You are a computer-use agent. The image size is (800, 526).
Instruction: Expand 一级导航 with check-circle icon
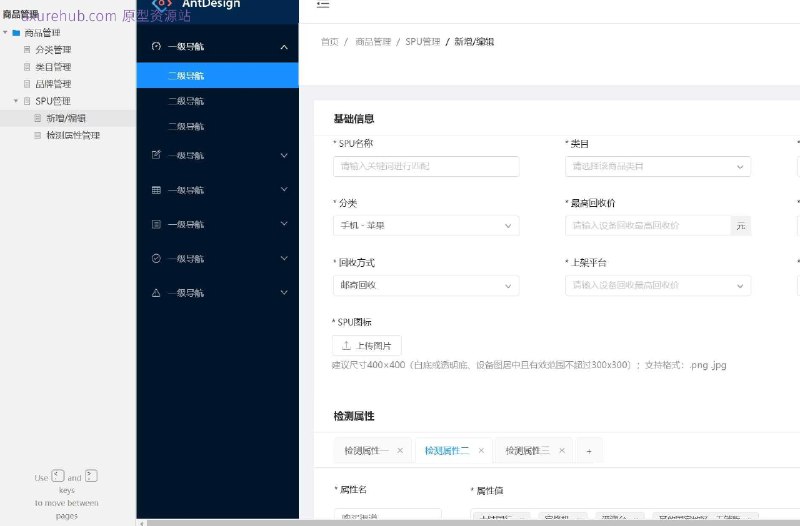(284, 258)
